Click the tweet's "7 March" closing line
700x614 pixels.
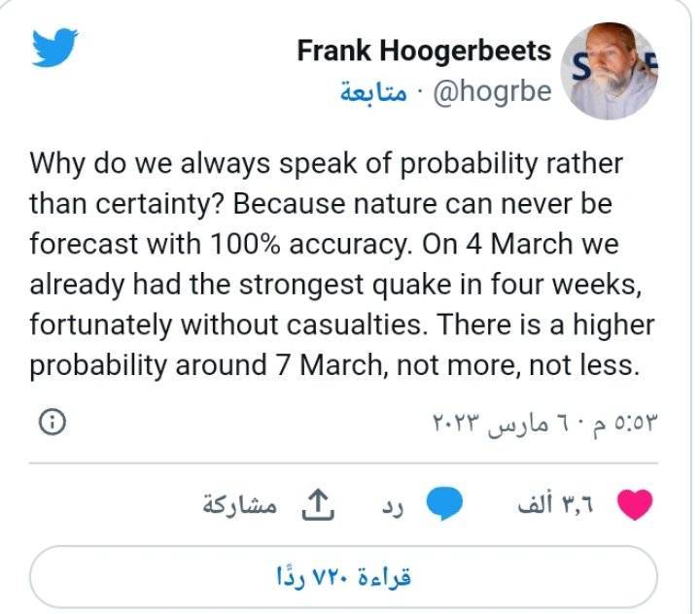(332, 365)
